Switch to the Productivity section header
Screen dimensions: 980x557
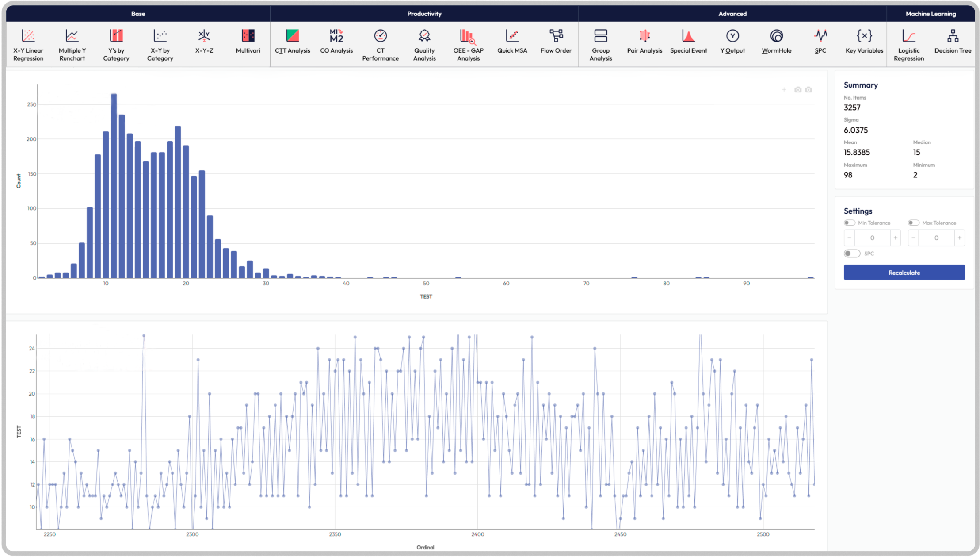pyautogui.click(x=424, y=14)
